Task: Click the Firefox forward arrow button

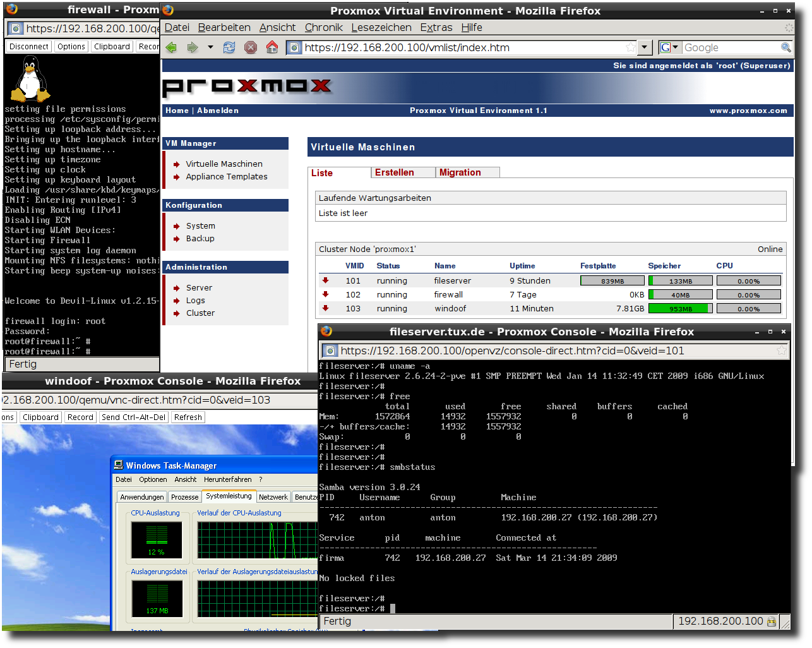Action: (193, 47)
